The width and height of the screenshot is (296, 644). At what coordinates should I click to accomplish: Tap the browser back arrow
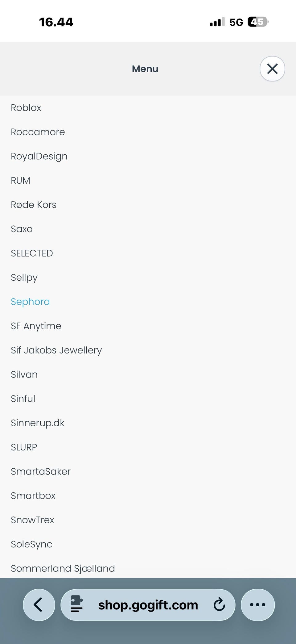coord(39,604)
